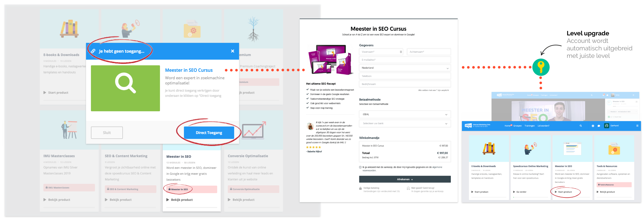Screen dimensions: 644x221
Task: Click the Google results image on Meester in SEO card
Action: [572, 149]
